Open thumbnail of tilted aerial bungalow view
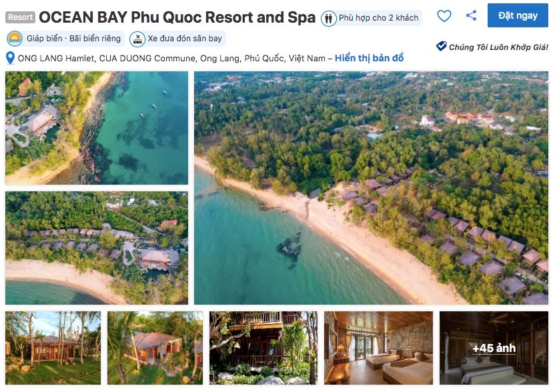The height and width of the screenshot is (392, 555). click(x=155, y=348)
